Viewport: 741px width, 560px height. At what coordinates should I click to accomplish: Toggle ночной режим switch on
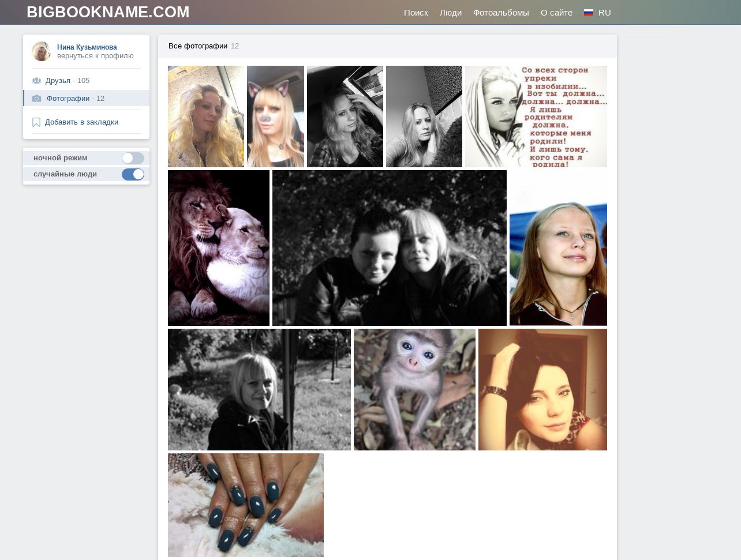(x=133, y=158)
